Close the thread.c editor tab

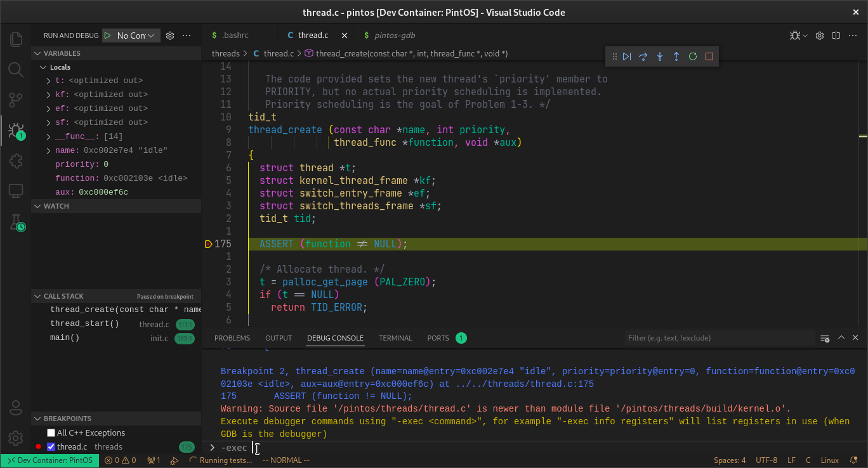pos(345,36)
